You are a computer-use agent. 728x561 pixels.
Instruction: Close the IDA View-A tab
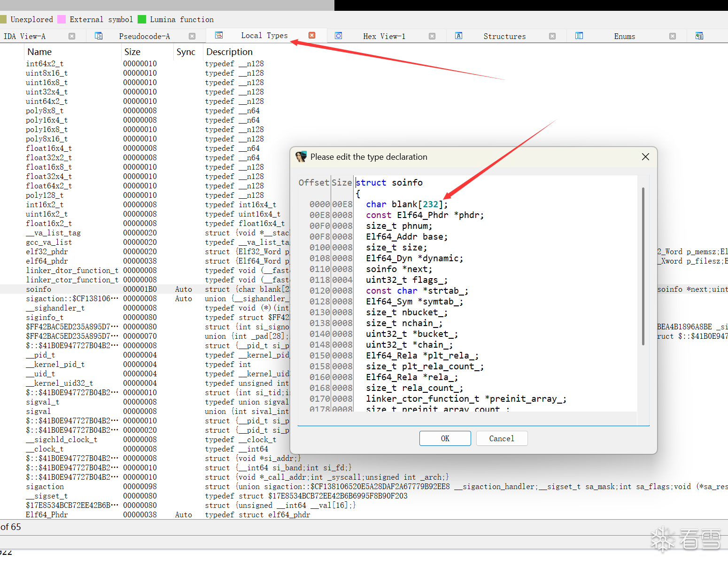[x=72, y=36]
